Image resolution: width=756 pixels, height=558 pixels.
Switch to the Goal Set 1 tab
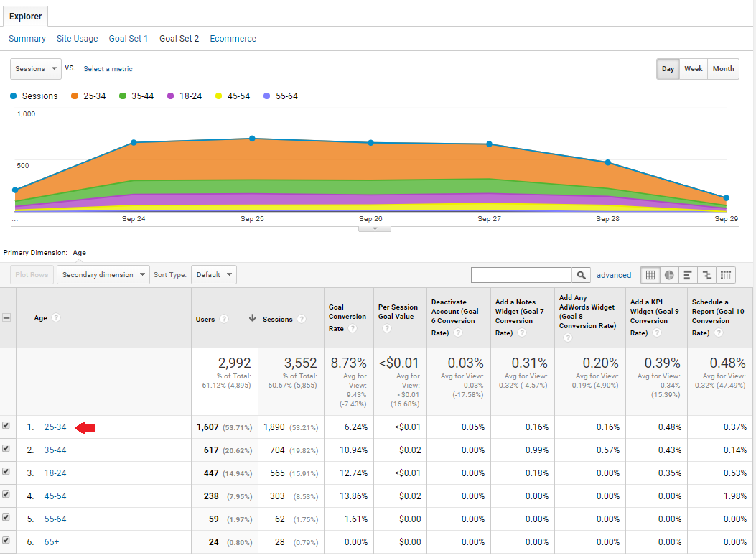coord(129,39)
